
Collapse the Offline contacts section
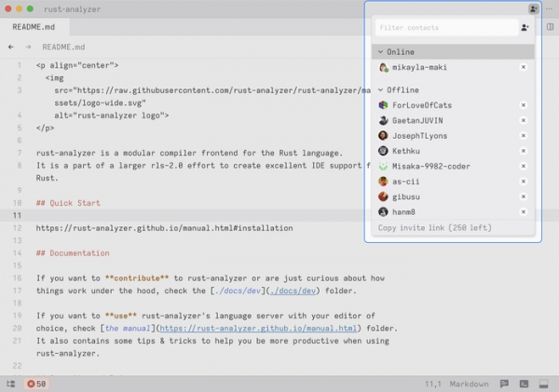(380, 89)
